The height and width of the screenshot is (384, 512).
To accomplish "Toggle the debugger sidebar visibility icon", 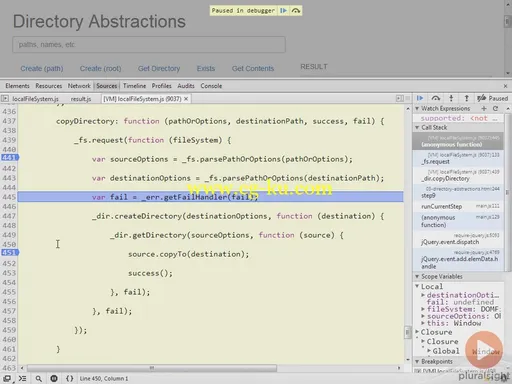I will [x=399, y=99].
